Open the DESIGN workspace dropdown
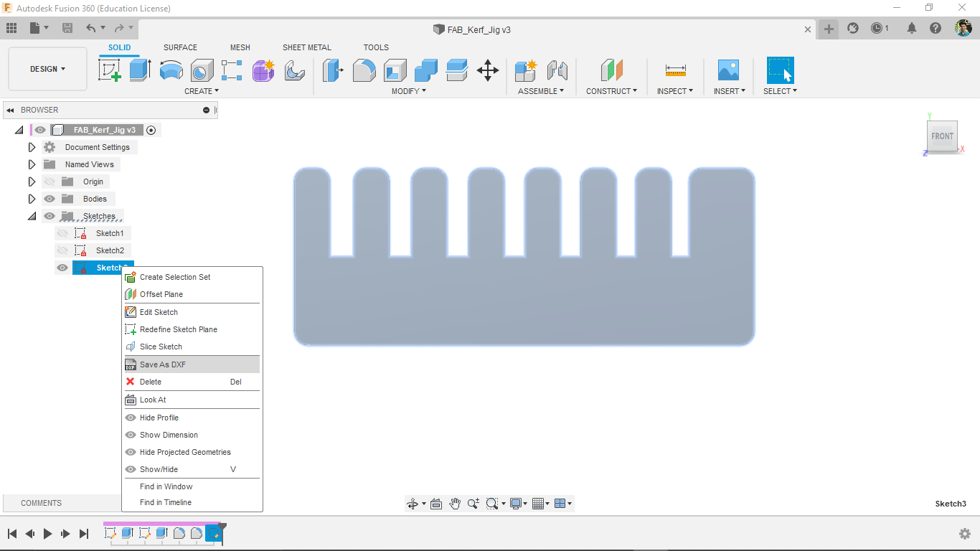The image size is (980, 551). (x=47, y=69)
